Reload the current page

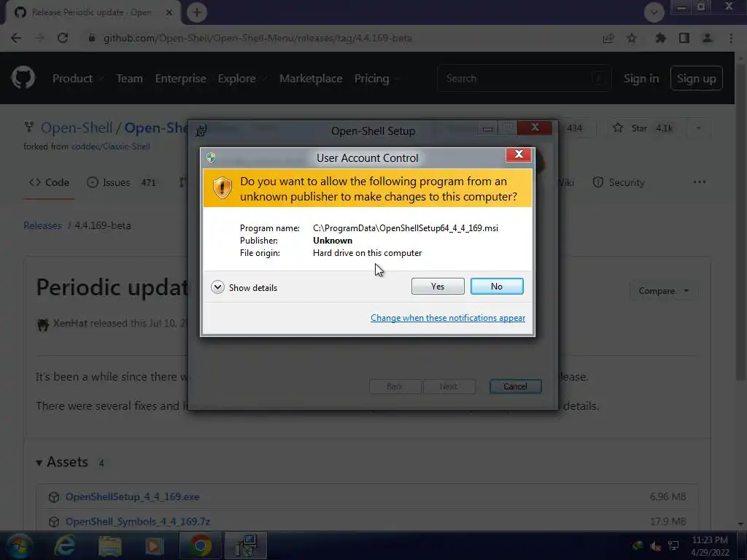(x=63, y=38)
